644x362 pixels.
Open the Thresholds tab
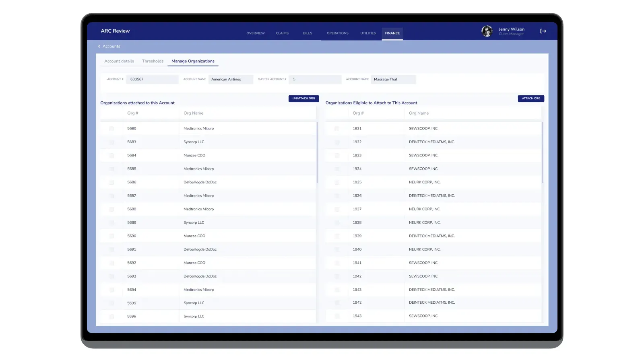click(153, 61)
